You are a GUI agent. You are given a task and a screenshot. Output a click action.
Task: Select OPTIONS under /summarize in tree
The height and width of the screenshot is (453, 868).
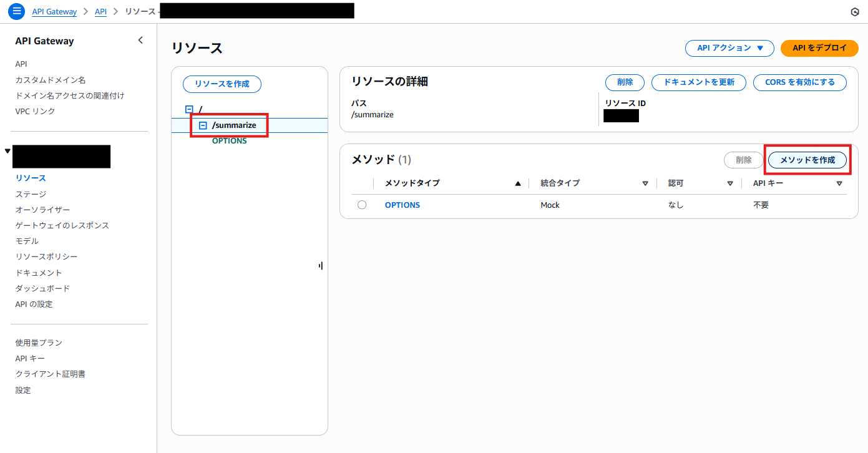230,141
